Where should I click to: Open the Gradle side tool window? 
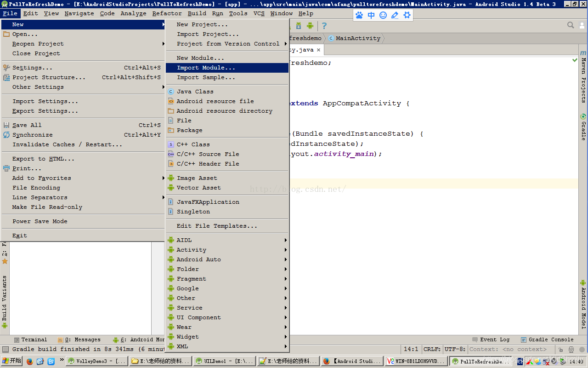click(583, 127)
